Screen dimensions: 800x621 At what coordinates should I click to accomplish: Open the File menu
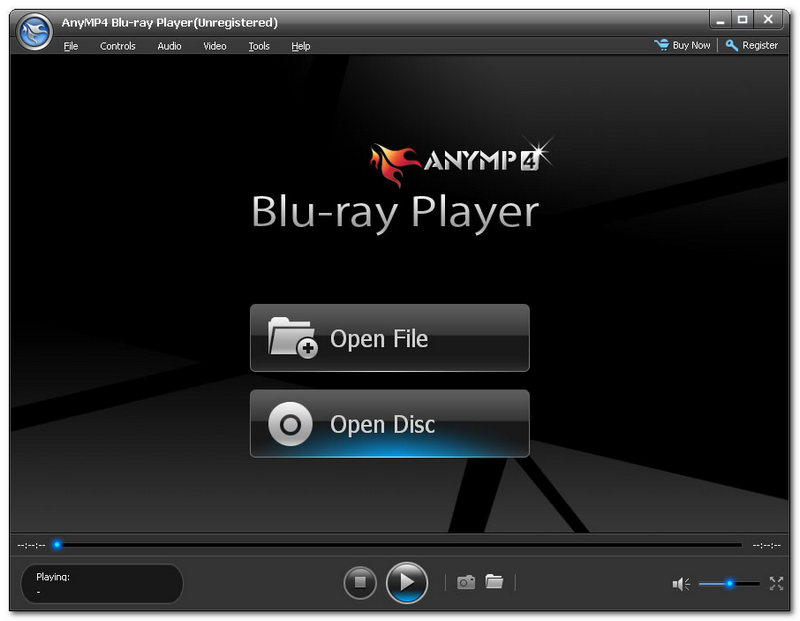pyautogui.click(x=71, y=46)
